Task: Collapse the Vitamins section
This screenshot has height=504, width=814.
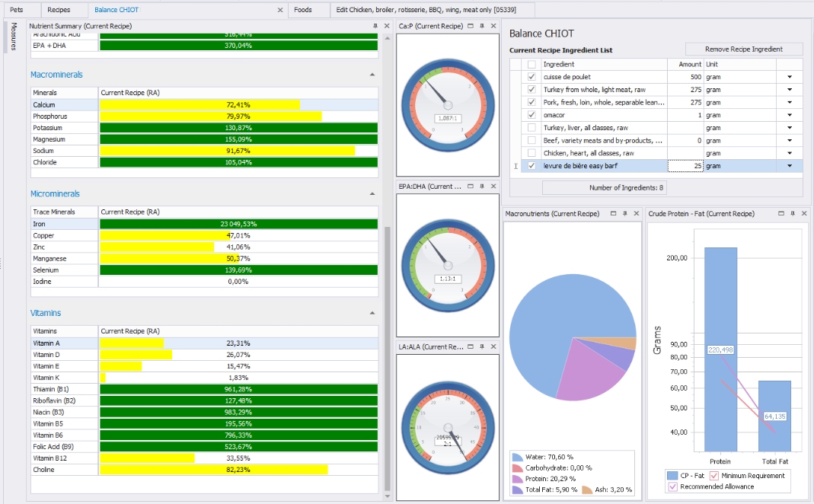Action: [x=372, y=313]
